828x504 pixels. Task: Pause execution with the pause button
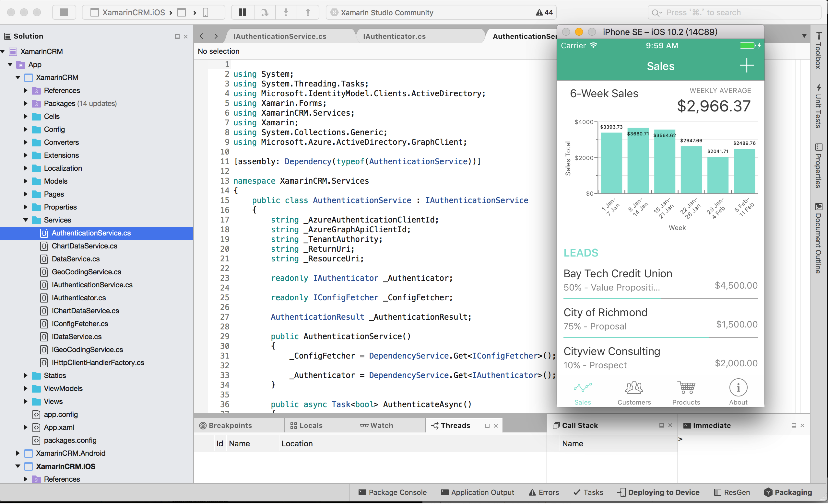pos(242,12)
